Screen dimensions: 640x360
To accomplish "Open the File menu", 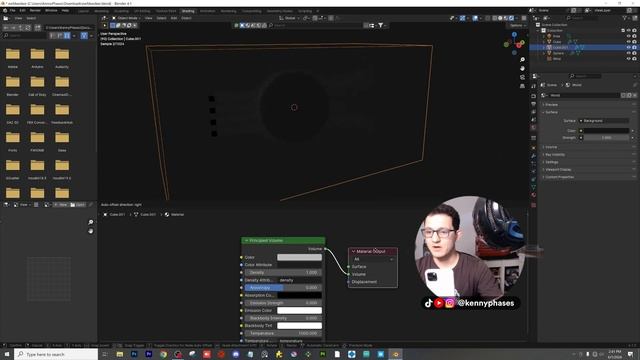I will [12, 11].
